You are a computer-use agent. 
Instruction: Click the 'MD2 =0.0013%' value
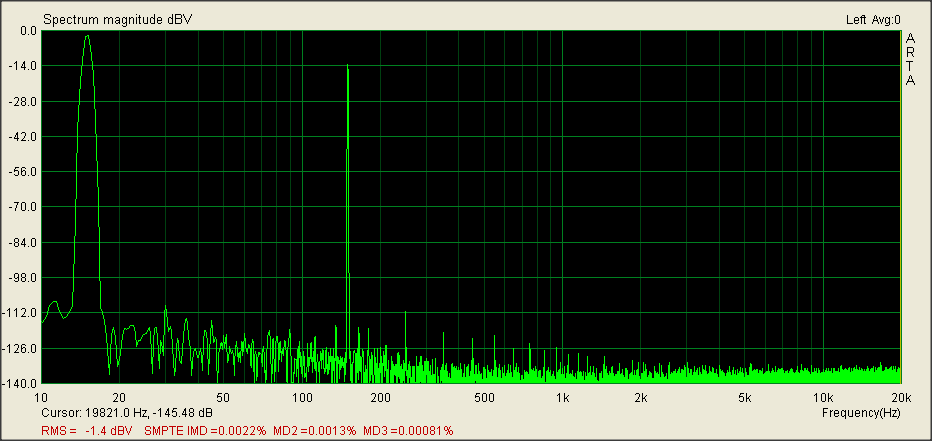tap(315, 430)
